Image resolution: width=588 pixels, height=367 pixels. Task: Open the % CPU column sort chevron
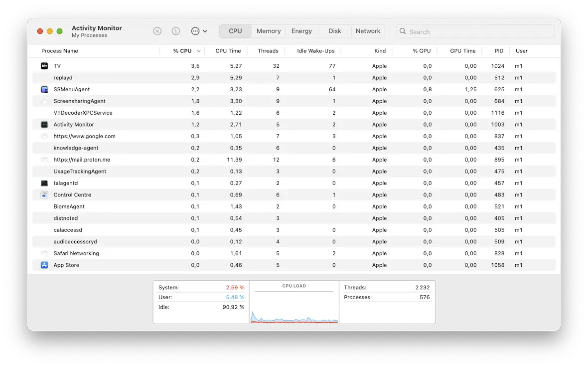198,50
